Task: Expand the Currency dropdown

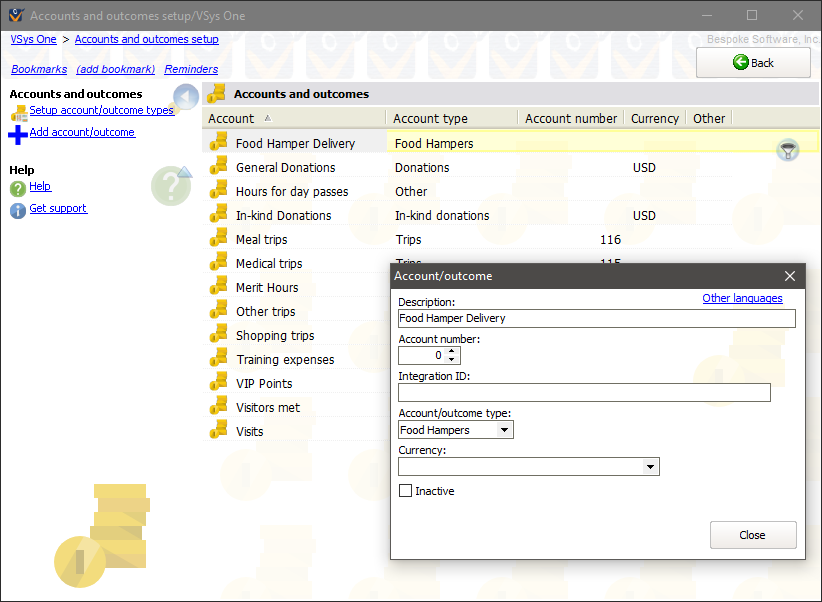Action: [x=651, y=467]
